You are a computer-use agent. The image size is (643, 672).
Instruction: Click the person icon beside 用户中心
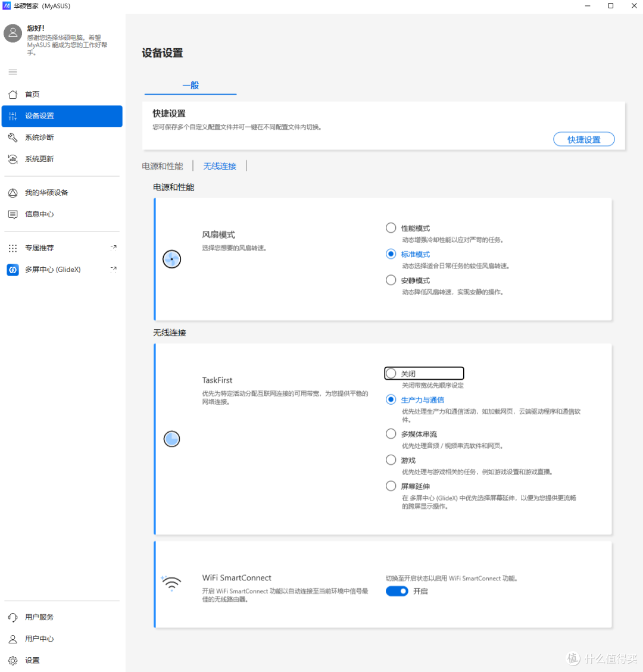click(x=13, y=639)
